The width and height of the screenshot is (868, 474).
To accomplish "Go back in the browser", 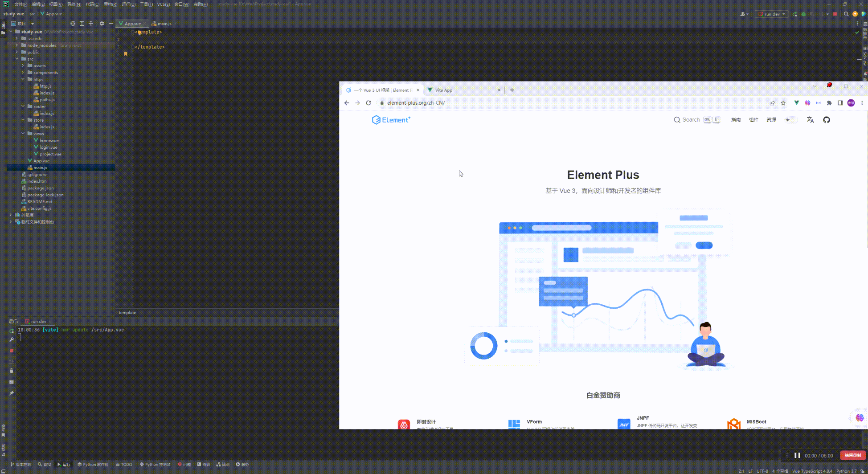I will click(x=347, y=103).
